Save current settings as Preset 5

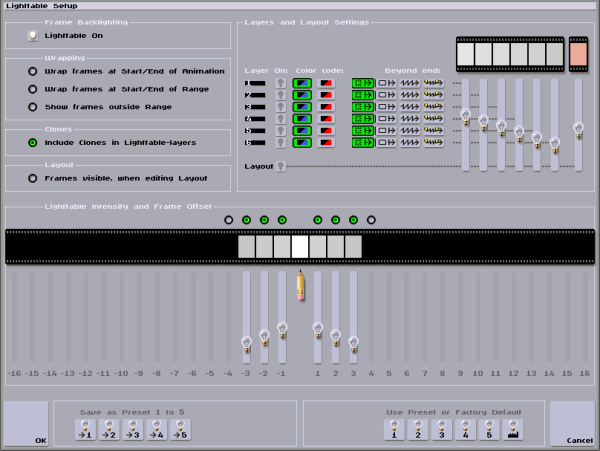[180, 432]
